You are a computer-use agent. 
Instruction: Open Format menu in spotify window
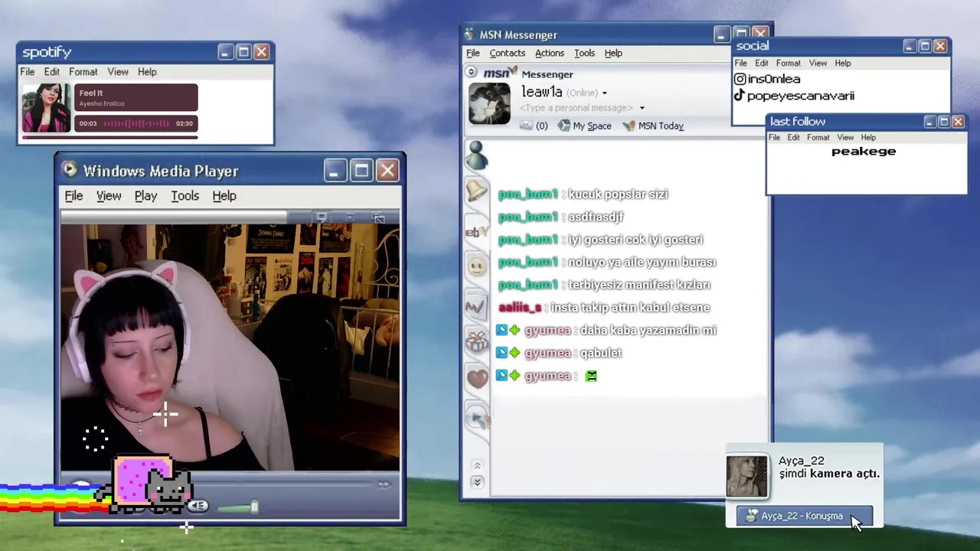coord(83,72)
